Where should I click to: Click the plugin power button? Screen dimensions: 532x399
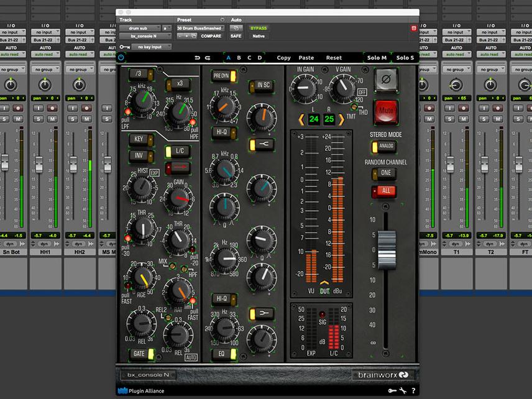click(x=121, y=57)
